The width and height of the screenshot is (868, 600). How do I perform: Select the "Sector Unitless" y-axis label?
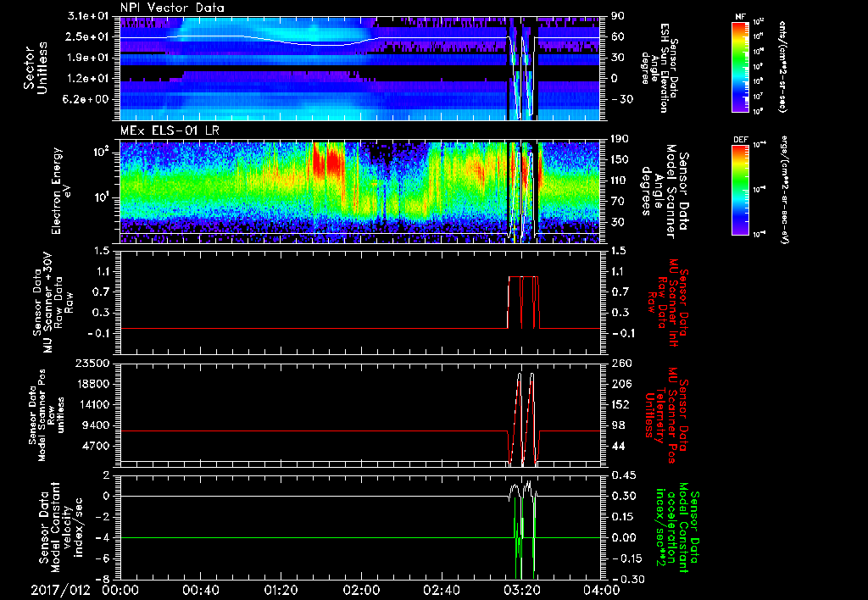[x=35, y=68]
